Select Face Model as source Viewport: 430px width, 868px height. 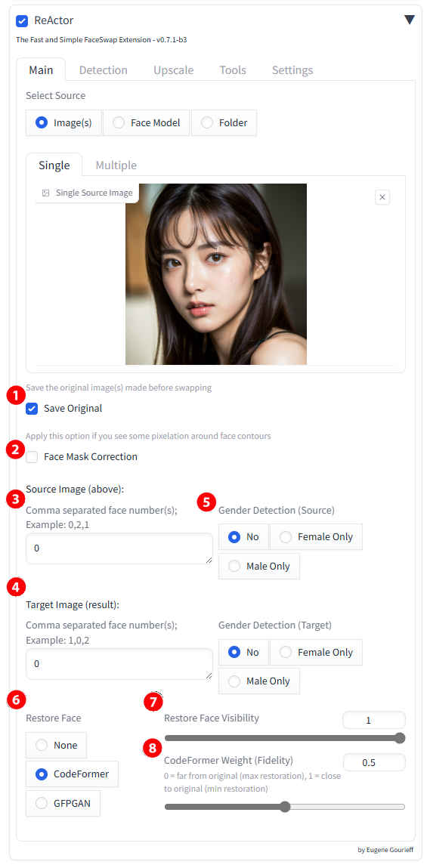pos(147,122)
